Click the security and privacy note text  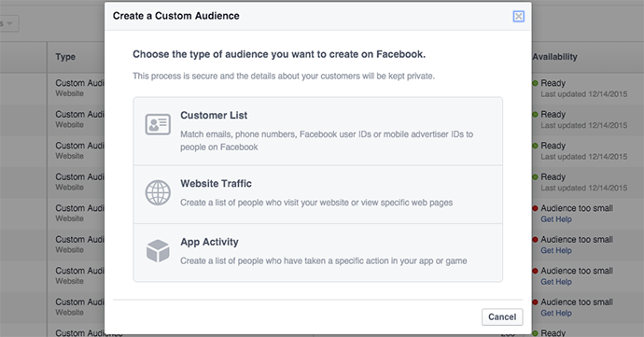(284, 76)
